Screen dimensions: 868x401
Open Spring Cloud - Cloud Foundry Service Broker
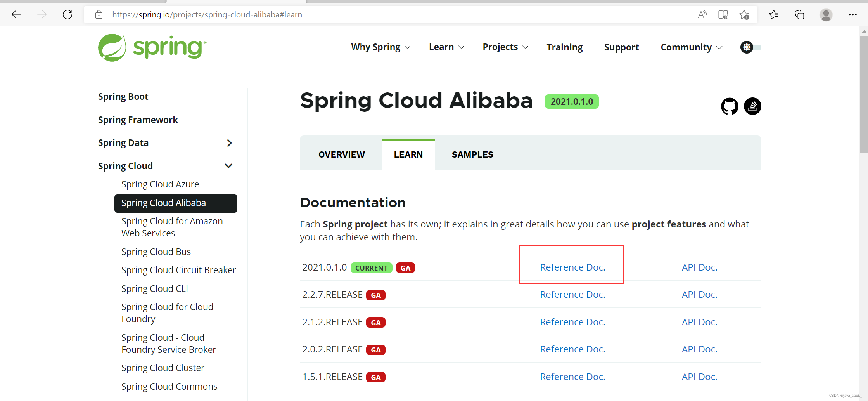[x=168, y=344]
